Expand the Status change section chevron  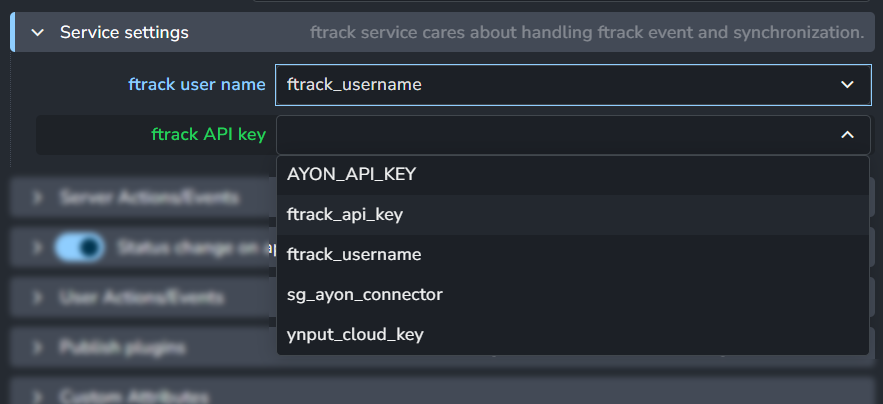38,247
